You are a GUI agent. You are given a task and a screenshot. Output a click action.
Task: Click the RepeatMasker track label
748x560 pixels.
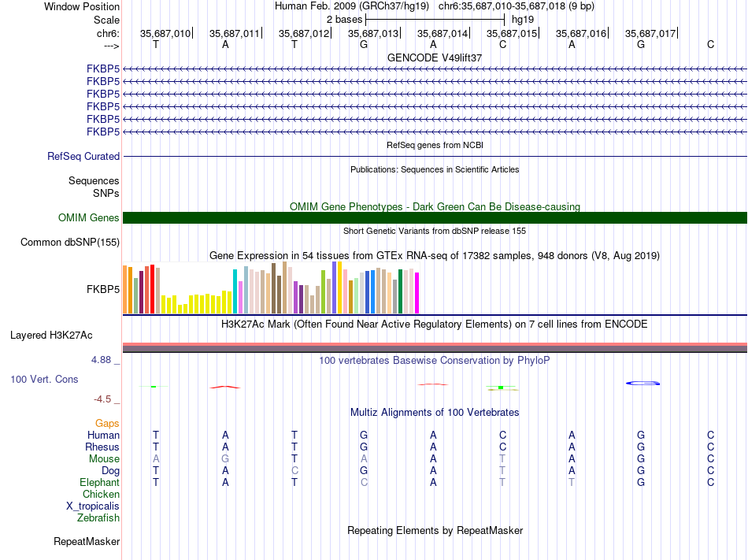pos(87,541)
